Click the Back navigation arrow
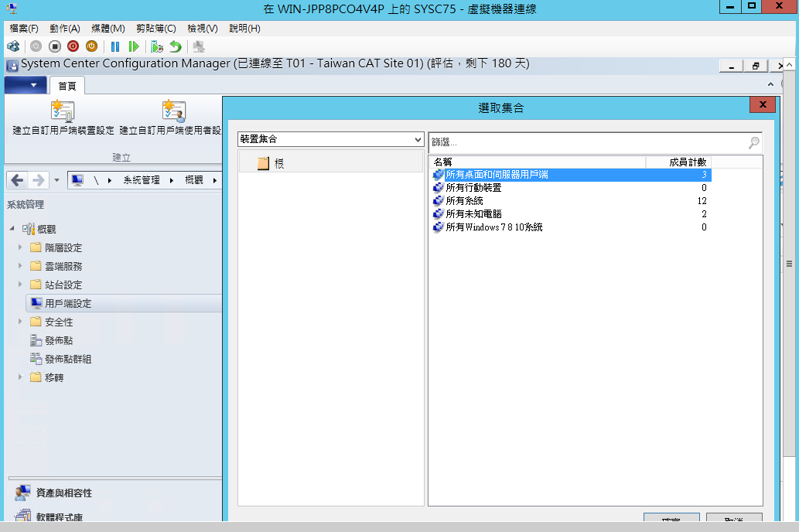 pyautogui.click(x=17, y=180)
